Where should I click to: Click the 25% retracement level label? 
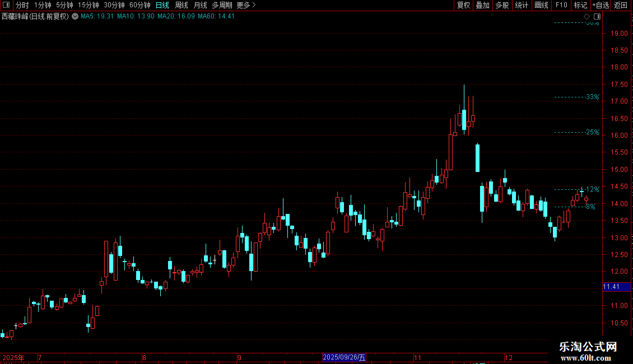(593, 132)
